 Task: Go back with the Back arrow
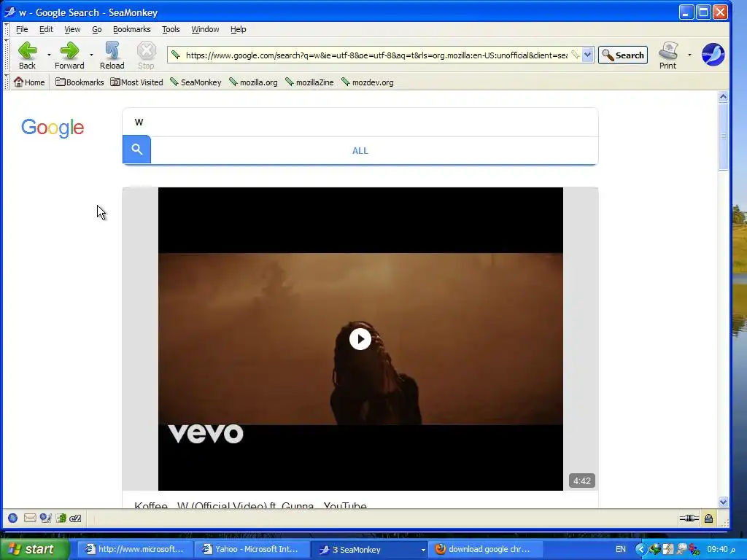(x=27, y=55)
